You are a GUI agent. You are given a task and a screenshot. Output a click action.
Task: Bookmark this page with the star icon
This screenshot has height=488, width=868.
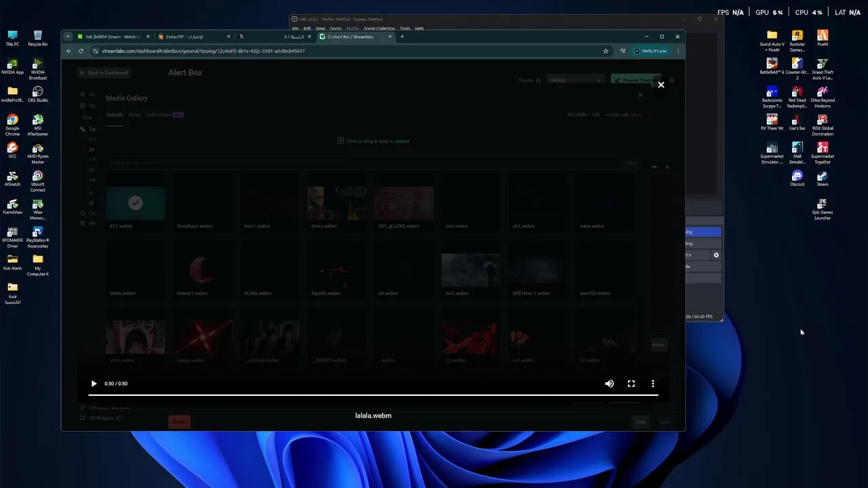pyautogui.click(x=606, y=51)
